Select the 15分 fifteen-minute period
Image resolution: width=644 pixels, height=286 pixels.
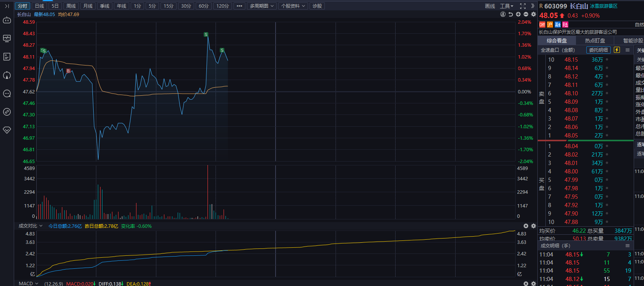coord(169,6)
